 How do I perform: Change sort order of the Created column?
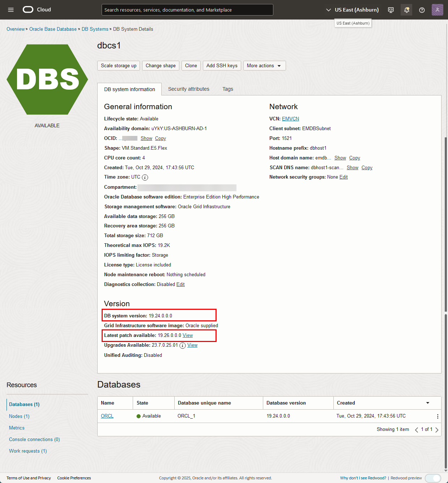point(427,403)
